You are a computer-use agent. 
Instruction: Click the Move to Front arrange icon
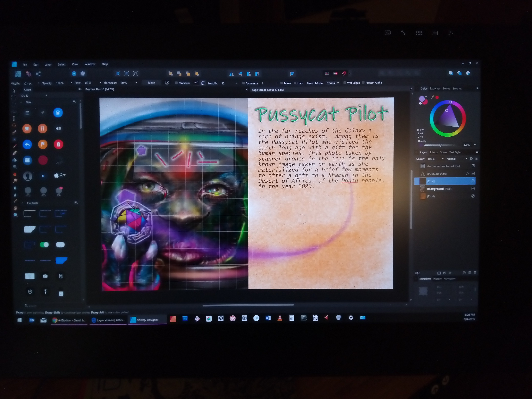197,74
